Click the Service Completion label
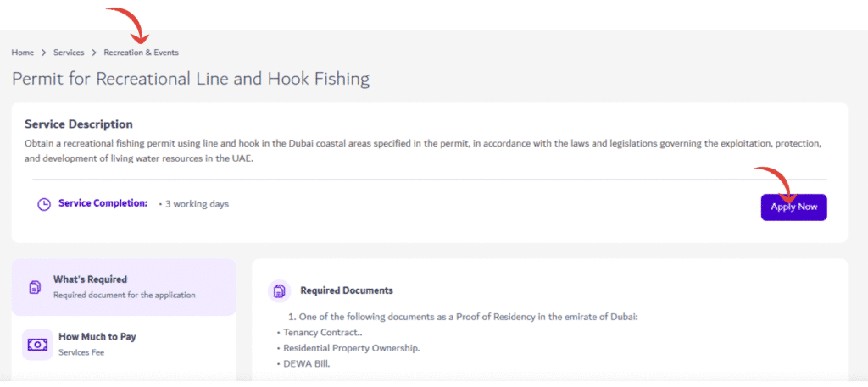868x387 pixels. (x=103, y=204)
